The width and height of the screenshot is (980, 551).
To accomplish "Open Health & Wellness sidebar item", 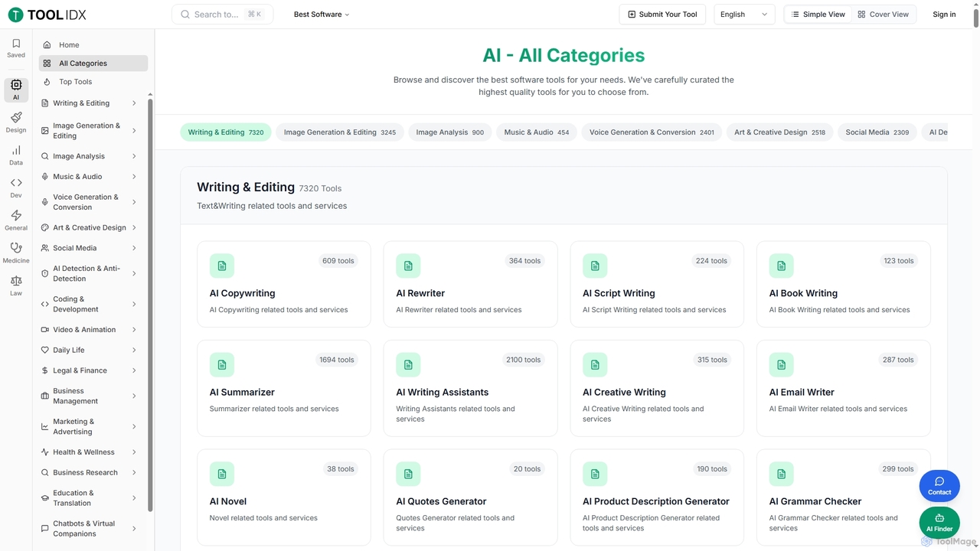I will [90, 452].
